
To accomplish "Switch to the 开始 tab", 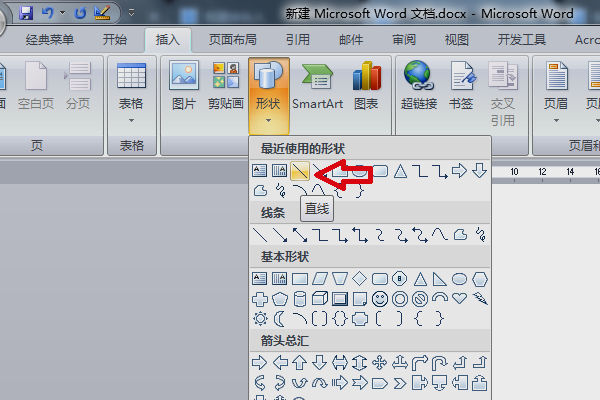I will (114, 40).
